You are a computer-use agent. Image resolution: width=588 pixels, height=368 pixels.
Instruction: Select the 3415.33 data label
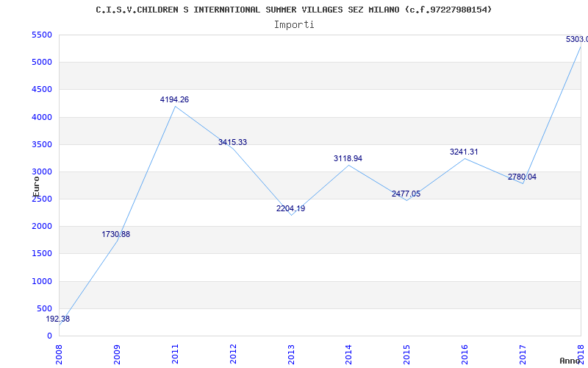tap(232, 142)
